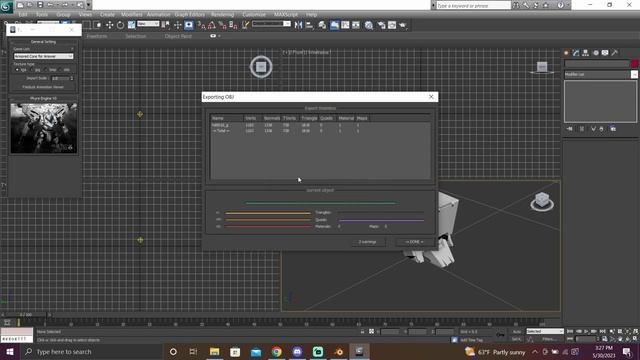The height and width of the screenshot is (360, 640).
Task: Open the Utilities command panel tab
Action: point(615,53)
